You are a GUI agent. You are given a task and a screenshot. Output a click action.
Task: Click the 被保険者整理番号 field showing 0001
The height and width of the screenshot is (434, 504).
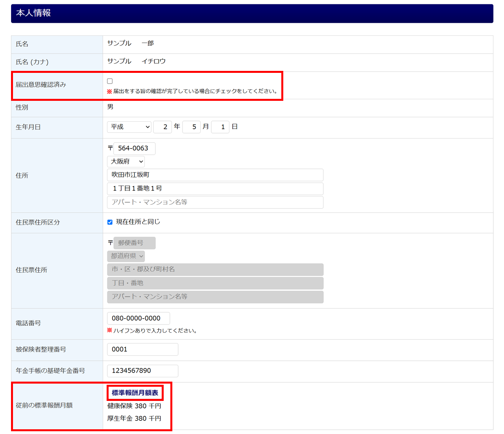(142, 349)
